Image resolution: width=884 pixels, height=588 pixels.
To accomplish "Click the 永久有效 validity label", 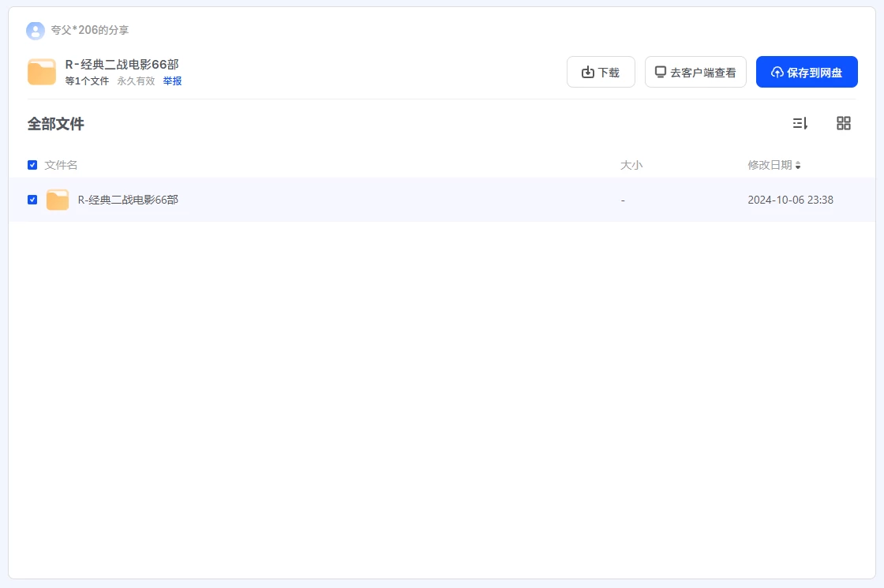I will pyautogui.click(x=136, y=81).
